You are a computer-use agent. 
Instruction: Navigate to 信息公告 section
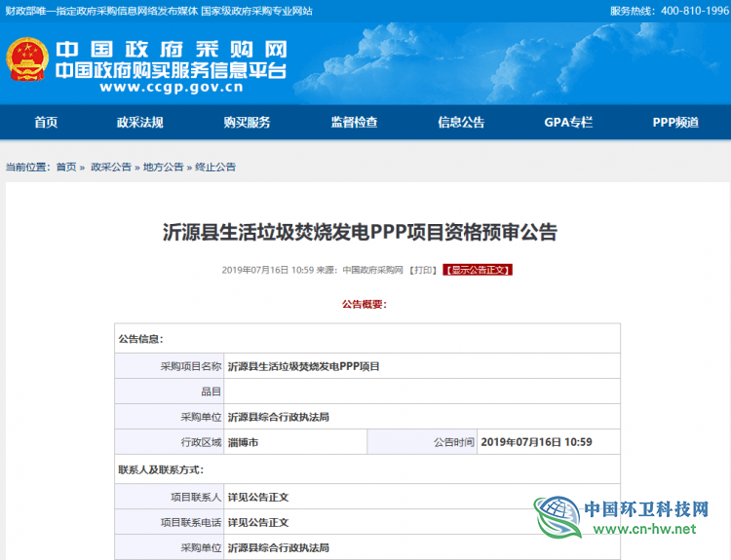(461, 123)
